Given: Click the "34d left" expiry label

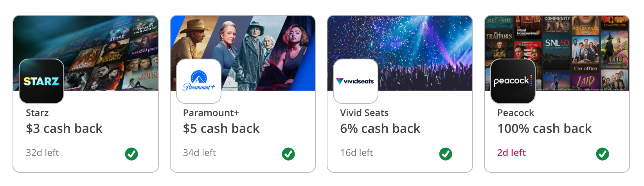Looking at the screenshot, I should tap(200, 153).
